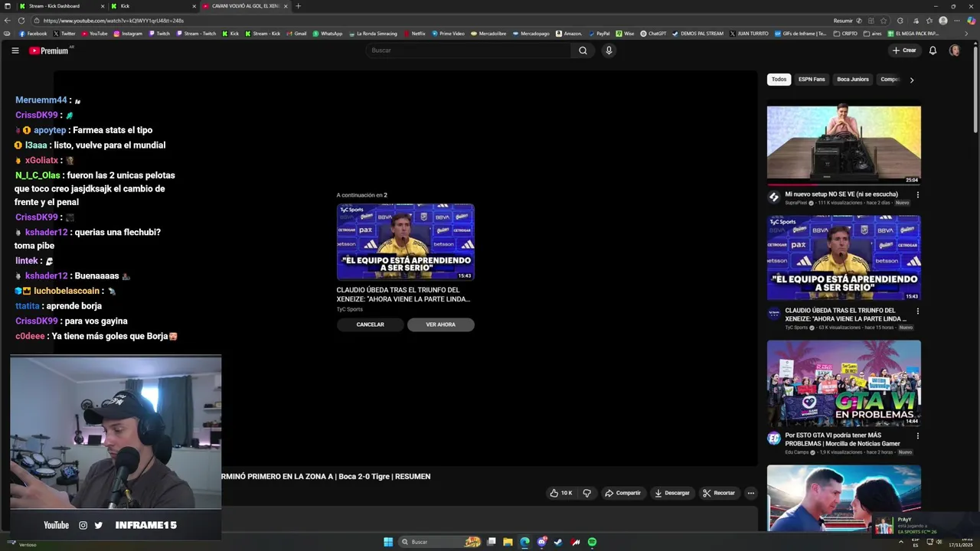Open the more actions three-dot button under video
The width and height of the screenshot is (980, 551).
point(751,493)
